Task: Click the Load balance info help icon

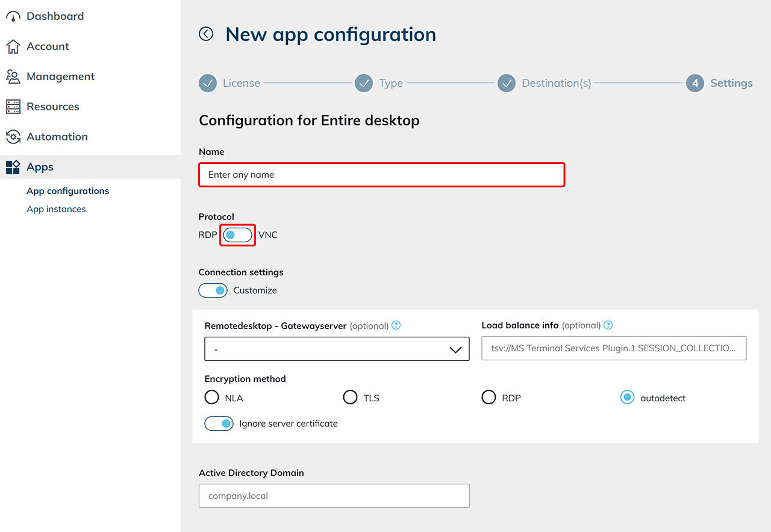Action: [x=608, y=325]
